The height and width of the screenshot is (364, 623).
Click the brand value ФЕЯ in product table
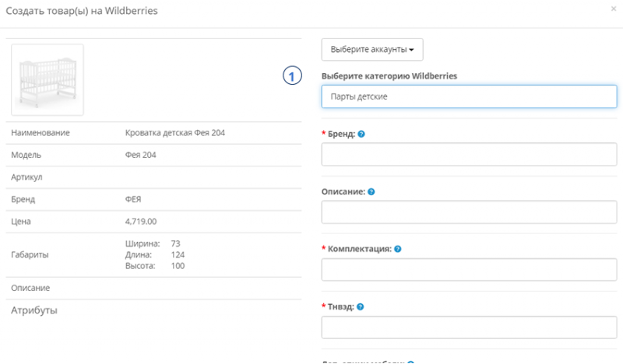pyautogui.click(x=133, y=199)
